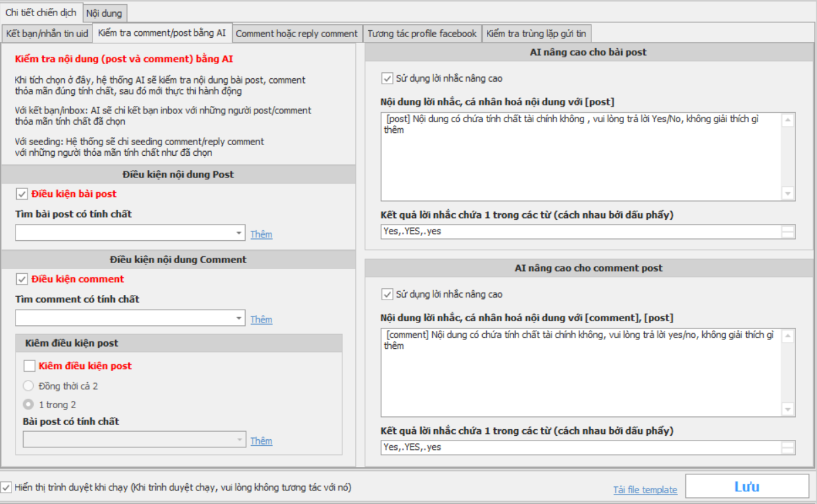817x504 pixels.
Task: Select the 1 trong 2 radio option
Action: click(28, 405)
